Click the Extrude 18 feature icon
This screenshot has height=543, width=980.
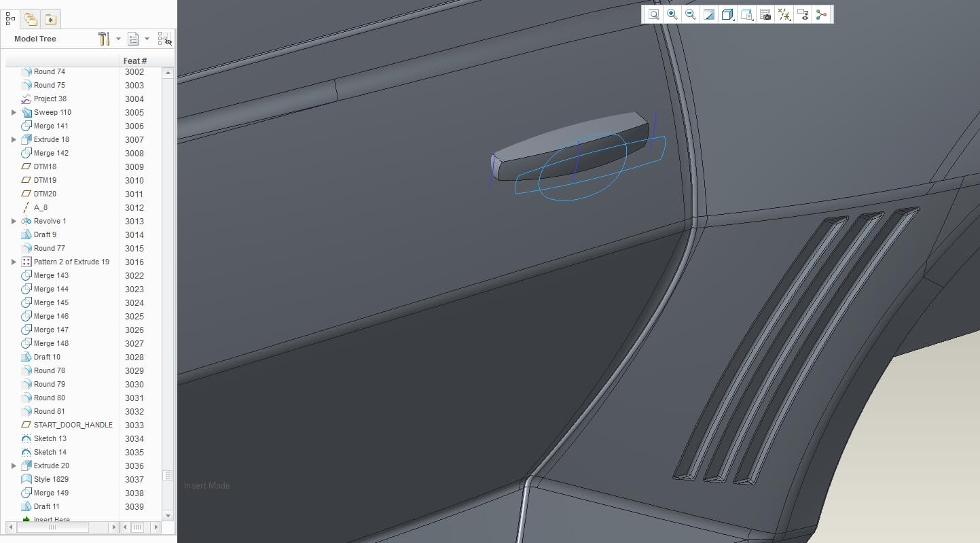coord(26,139)
